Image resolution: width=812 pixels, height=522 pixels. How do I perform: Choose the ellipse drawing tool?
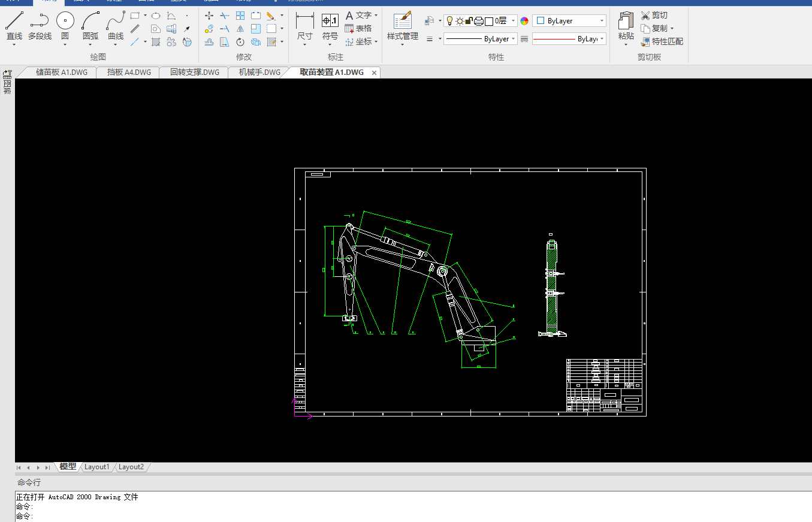tap(156, 16)
